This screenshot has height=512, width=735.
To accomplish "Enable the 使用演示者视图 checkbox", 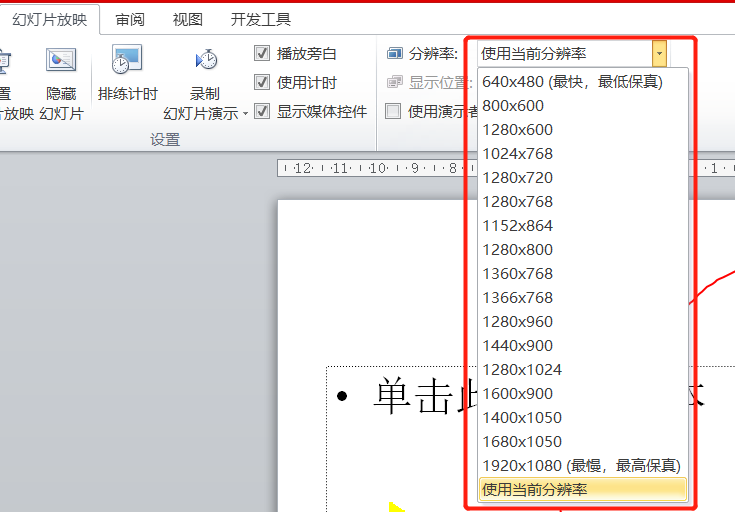I will [394, 112].
